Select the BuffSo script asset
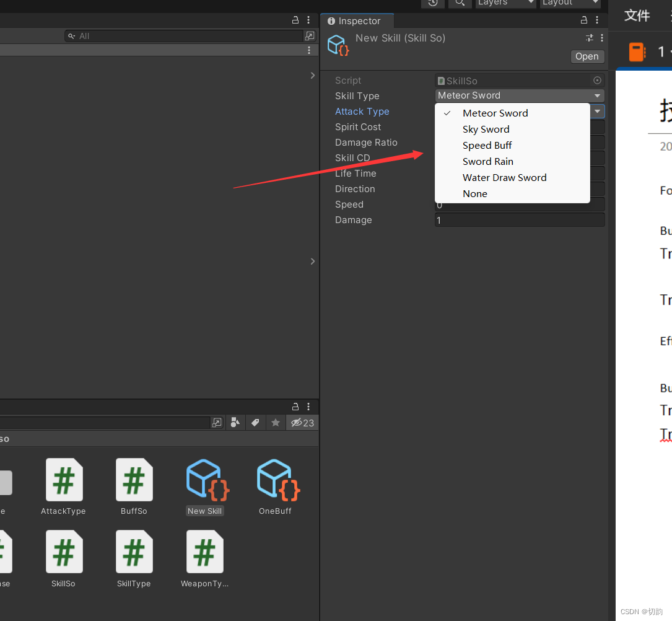672x621 pixels. [x=134, y=487]
